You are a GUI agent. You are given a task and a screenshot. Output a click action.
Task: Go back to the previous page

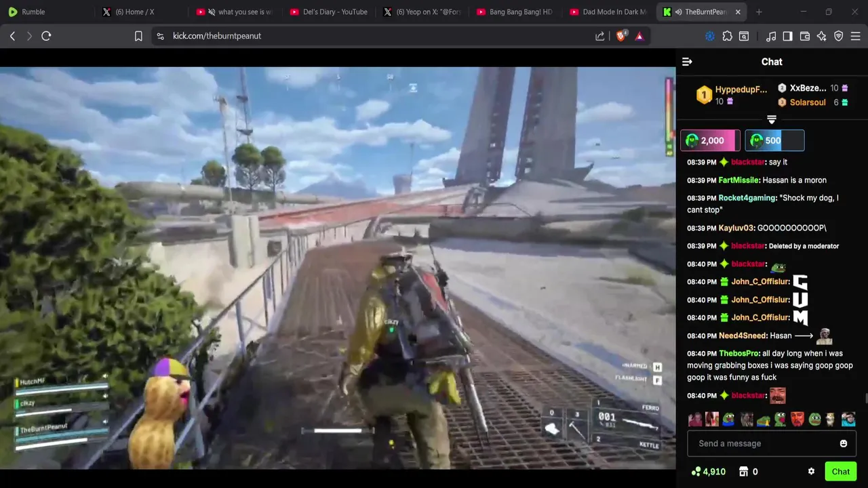tap(12, 36)
